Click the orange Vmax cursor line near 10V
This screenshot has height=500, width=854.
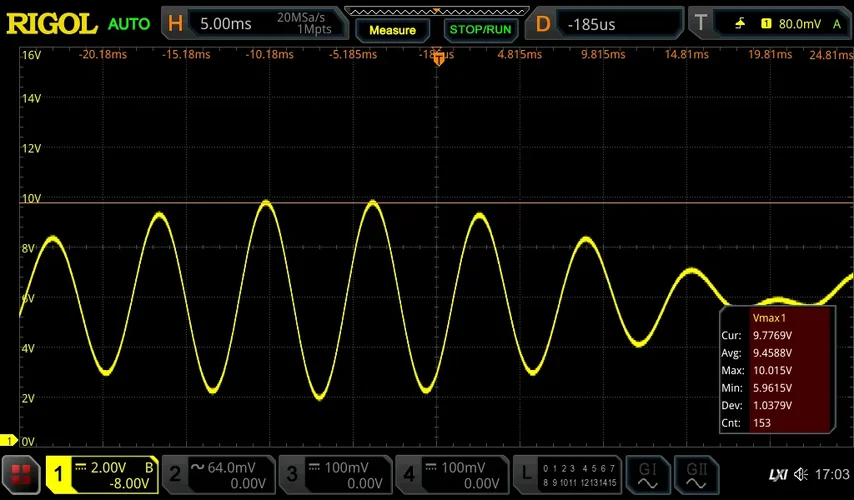[437, 203]
